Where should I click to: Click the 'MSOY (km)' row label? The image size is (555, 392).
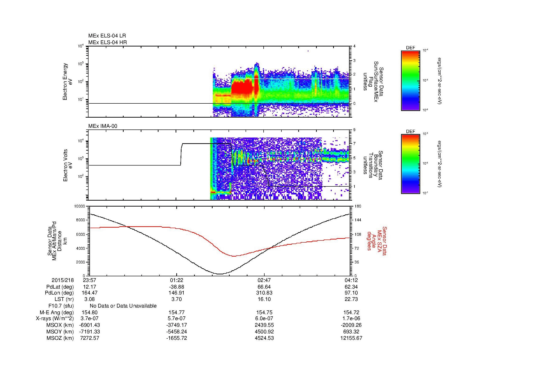pos(60,332)
